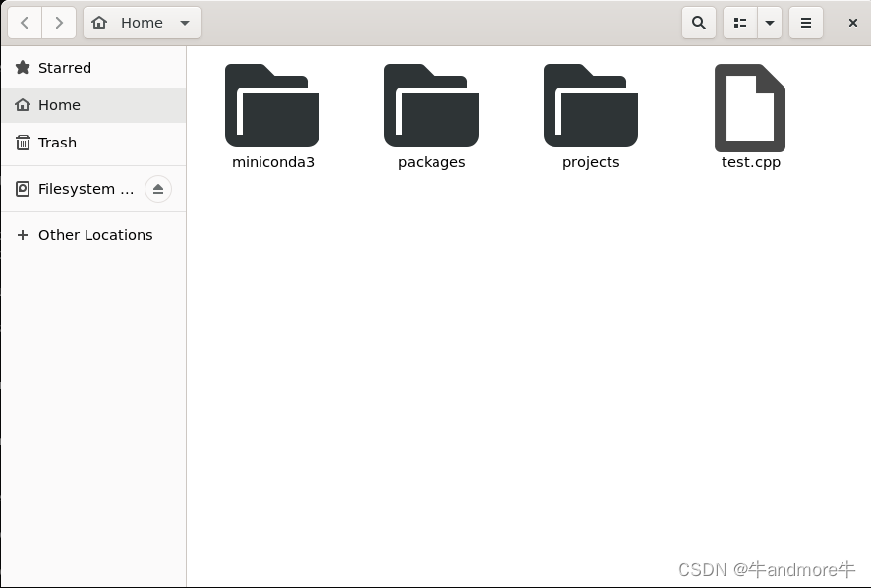Toggle list view with the view mode icon
The width and height of the screenshot is (871, 588).
point(740,23)
